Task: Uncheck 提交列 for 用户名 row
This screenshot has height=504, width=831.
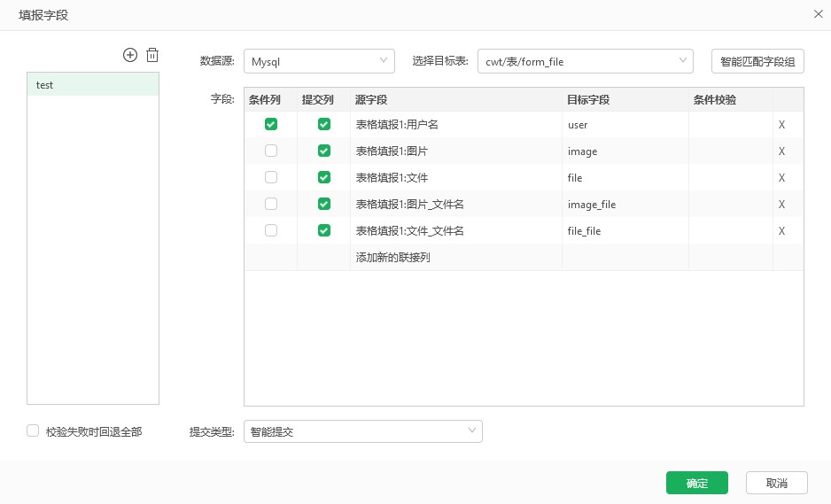Action: [x=324, y=124]
